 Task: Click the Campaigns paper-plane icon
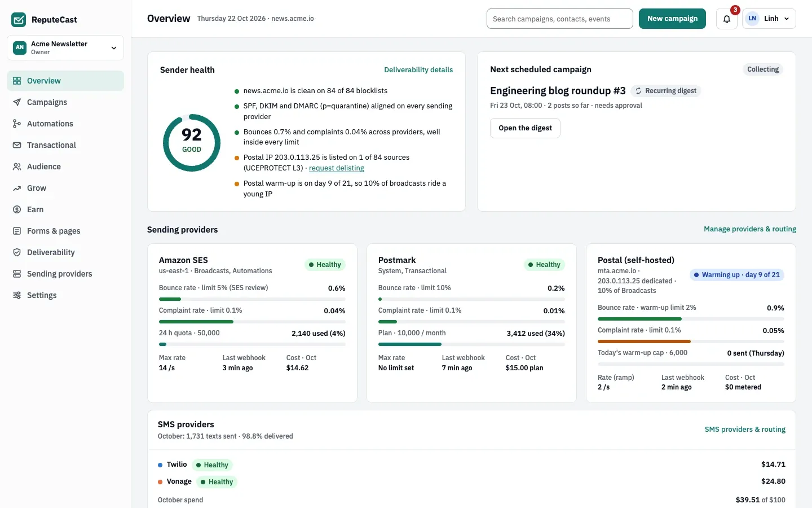[17, 102]
